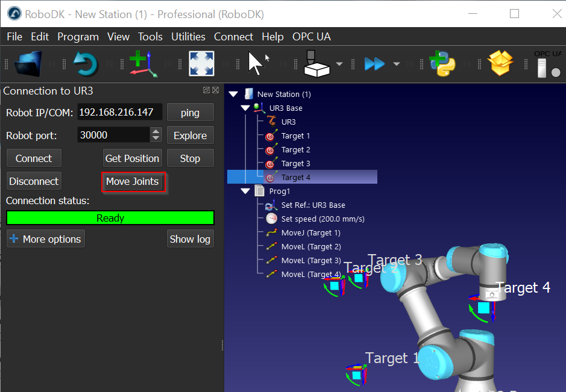Click the UR3 Base reference frame icon
Viewport: 566px width, 392px height.
tap(260, 108)
